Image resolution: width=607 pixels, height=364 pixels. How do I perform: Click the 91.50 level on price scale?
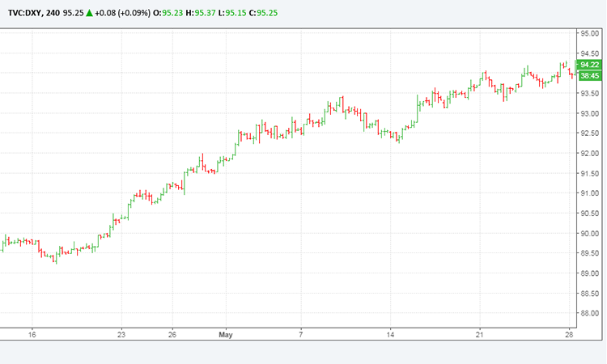(x=588, y=174)
